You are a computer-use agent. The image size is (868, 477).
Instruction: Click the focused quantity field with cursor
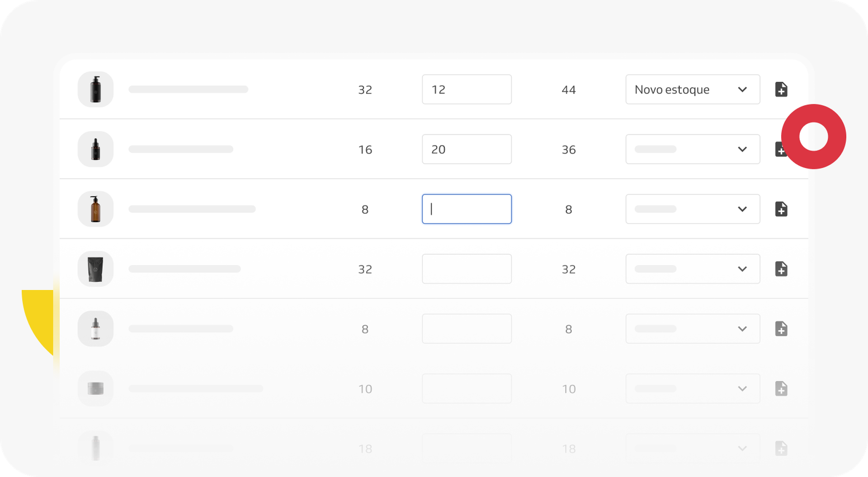click(x=467, y=209)
